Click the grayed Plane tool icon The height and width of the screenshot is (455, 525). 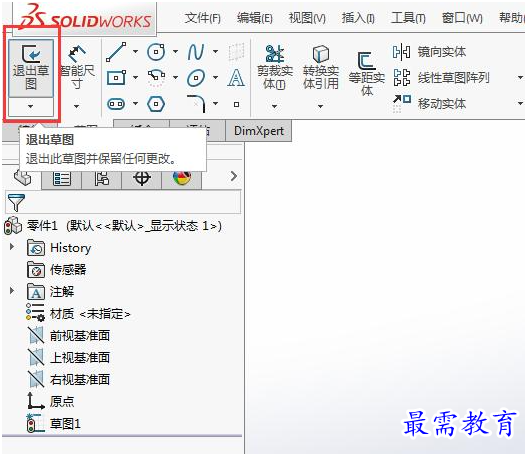[x=236, y=52]
